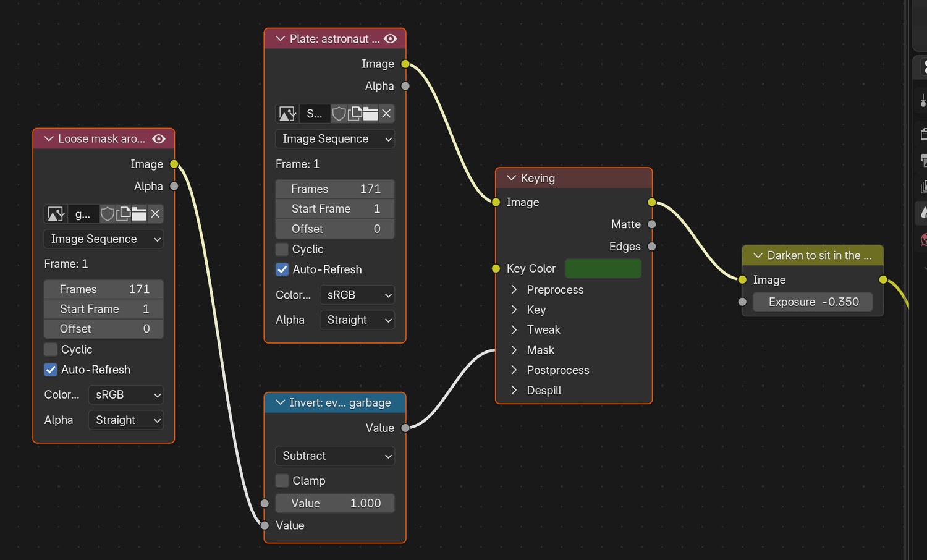Expand the Tweak section in Keying node

[x=514, y=330]
